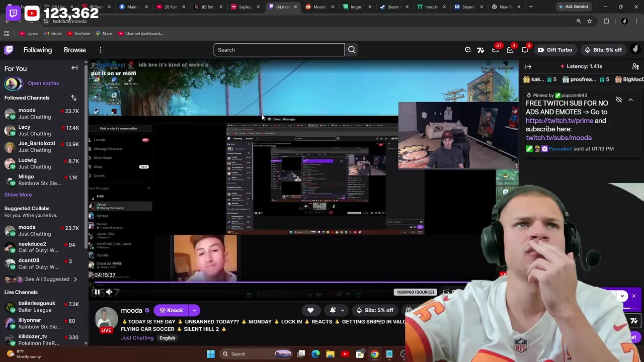Open the Twitch three-dot more menu

[x=101, y=50]
